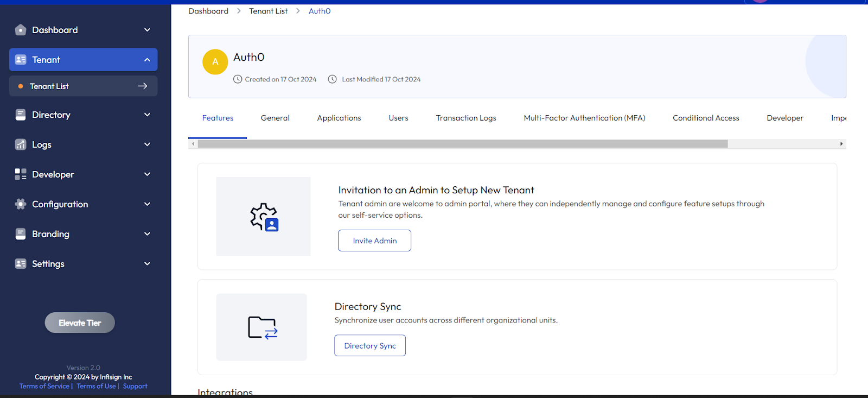
Task: Click the clock icon beside Created on
Action: pos(238,79)
